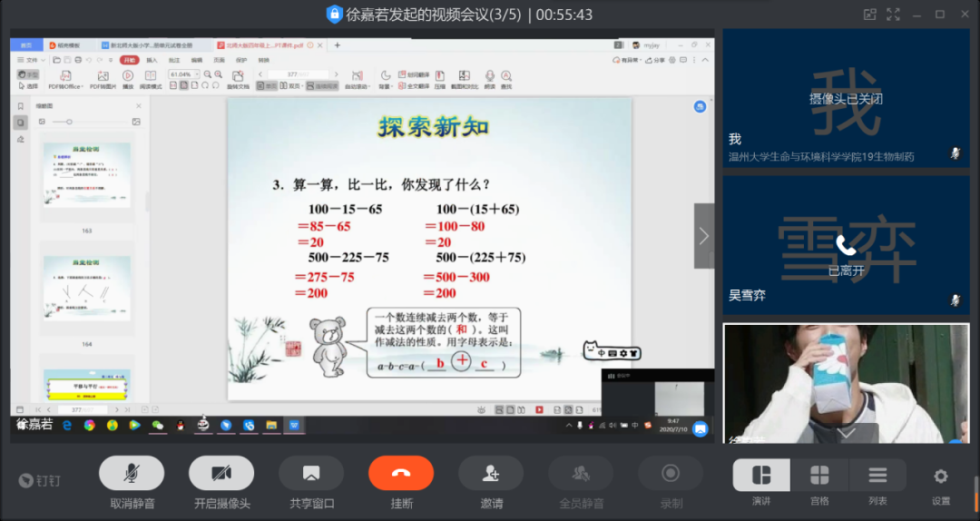Screen dimensions: 980x521
Task: Collapse participant panel with right chevron
Action: tap(704, 236)
